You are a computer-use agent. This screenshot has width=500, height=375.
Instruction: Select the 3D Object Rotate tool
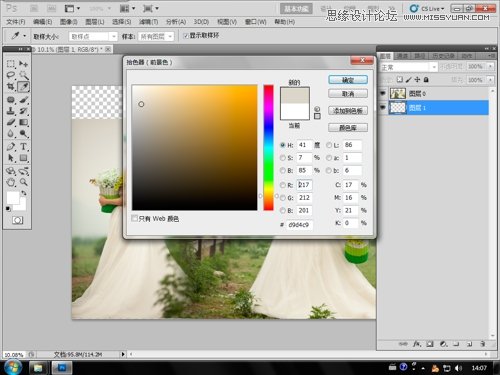click(11, 171)
